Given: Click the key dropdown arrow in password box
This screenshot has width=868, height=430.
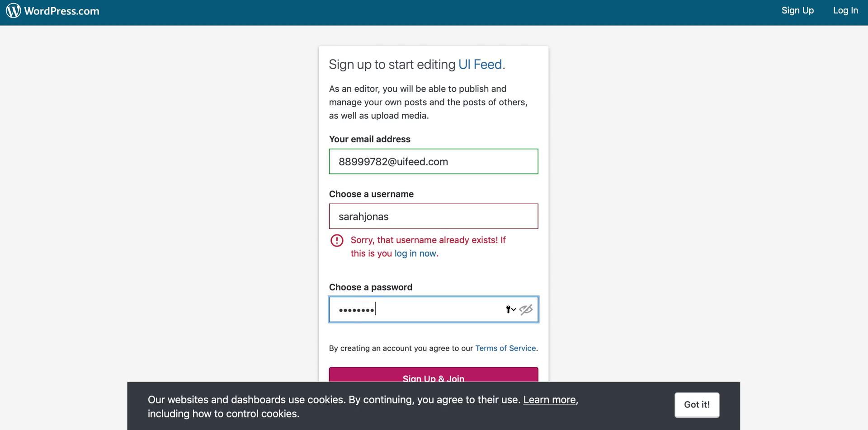Looking at the screenshot, I should 514,310.
